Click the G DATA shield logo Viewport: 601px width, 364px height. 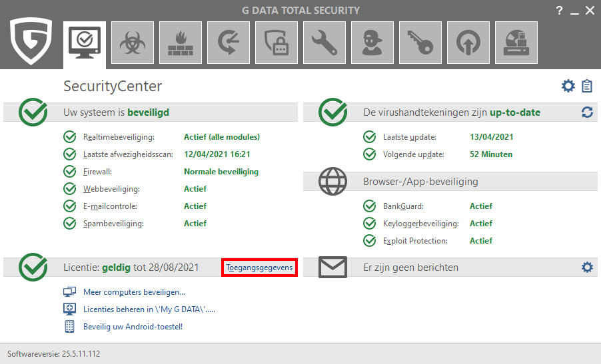point(31,41)
